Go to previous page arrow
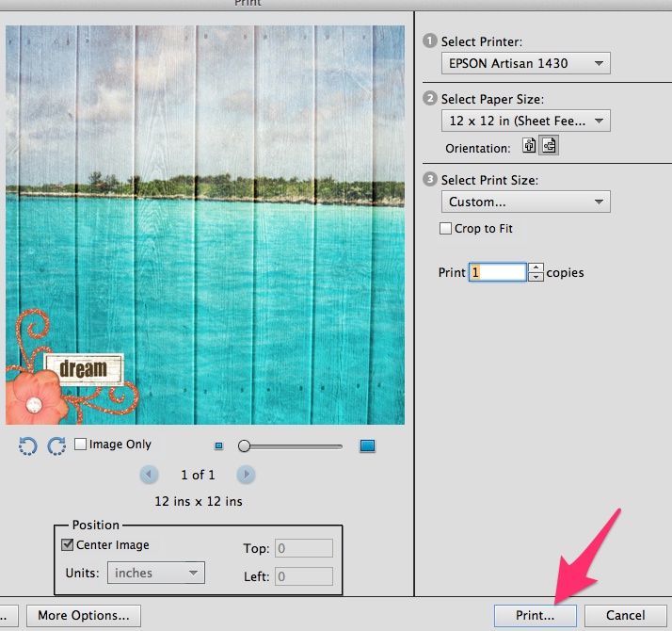Image resolution: width=672 pixels, height=631 pixels. 149,475
